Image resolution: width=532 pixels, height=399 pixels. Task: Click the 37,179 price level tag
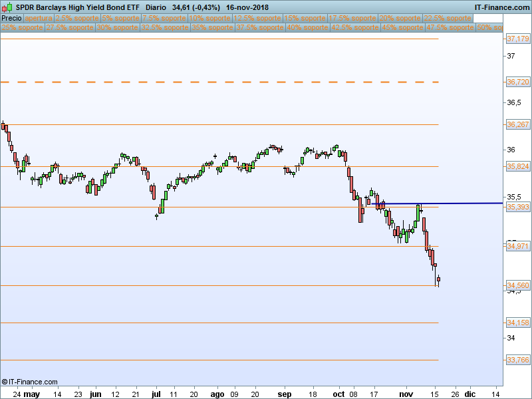click(x=518, y=39)
